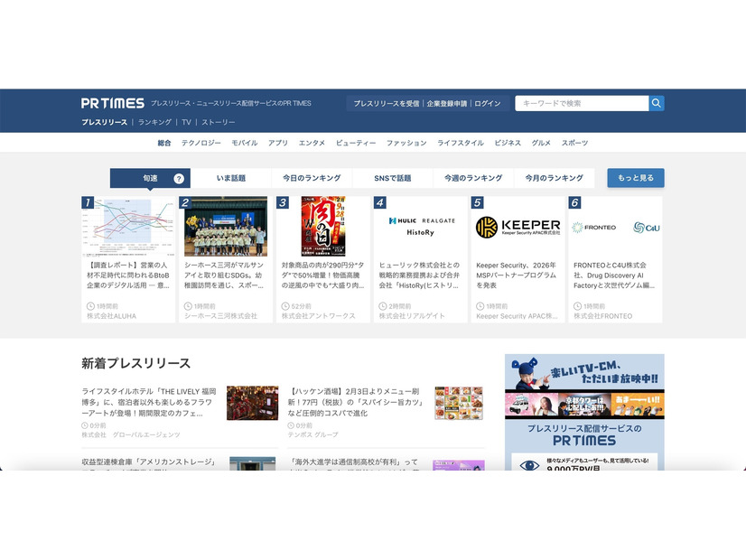Click the もっと見る button
This screenshot has height=560, width=746.
(x=635, y=178)
